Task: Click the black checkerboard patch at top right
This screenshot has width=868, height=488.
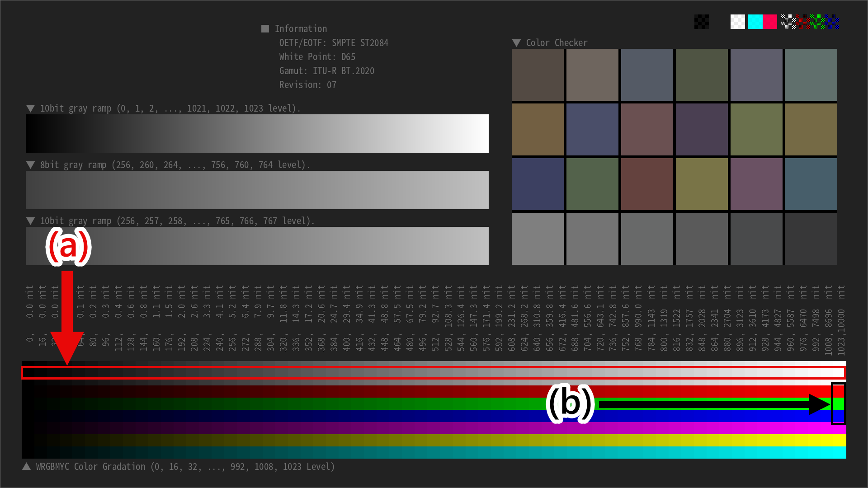Action: point(701,22)
